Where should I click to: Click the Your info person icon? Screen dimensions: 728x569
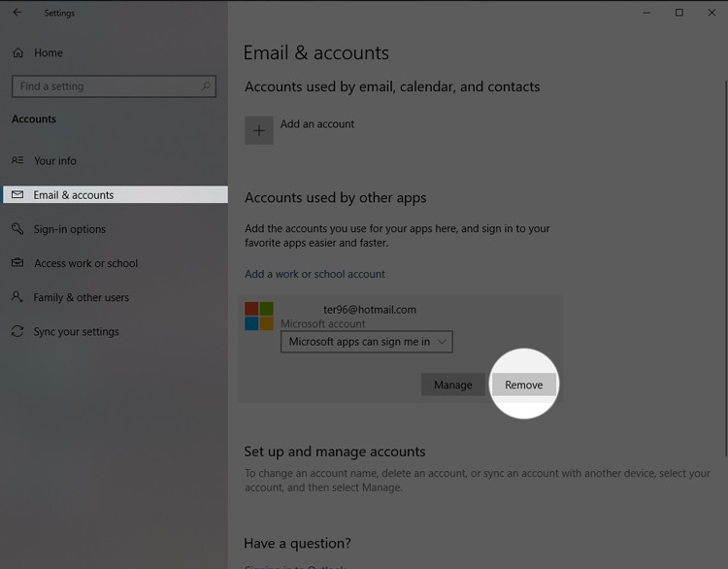pos(17,160)
